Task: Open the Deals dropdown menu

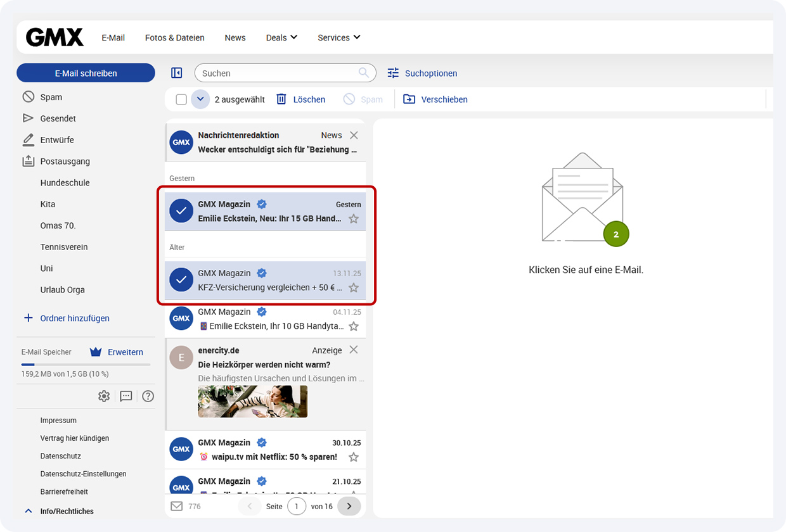Action: click(281, 37)
